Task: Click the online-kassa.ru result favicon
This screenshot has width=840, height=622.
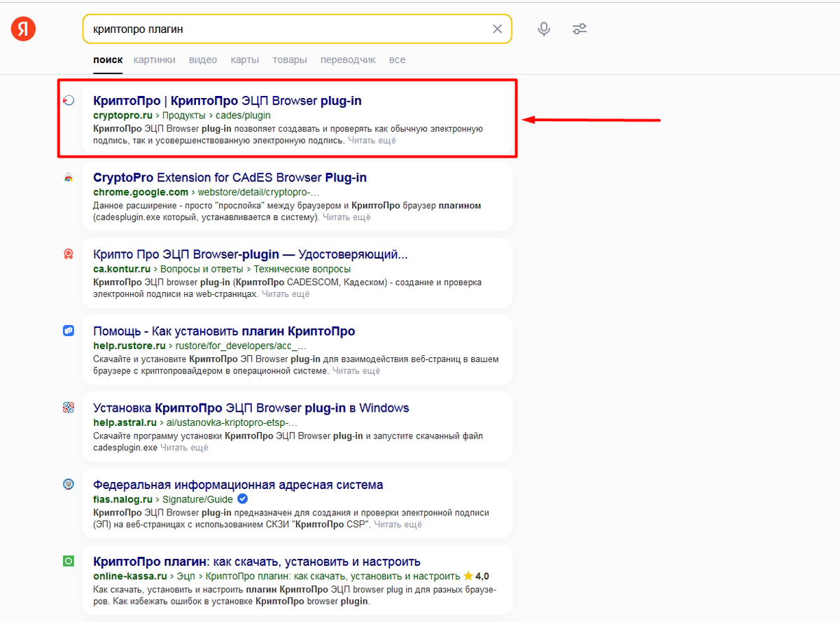Action: tap(69, 562)
